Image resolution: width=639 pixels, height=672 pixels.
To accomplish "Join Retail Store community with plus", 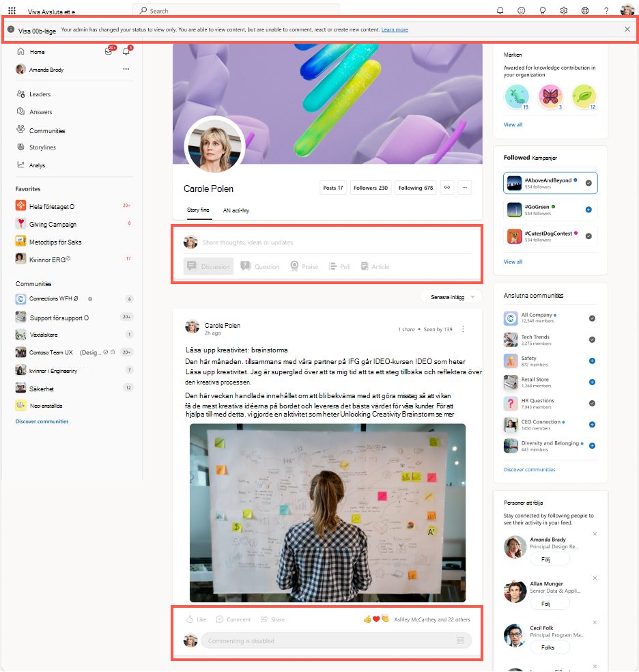I will pos(592,382).
